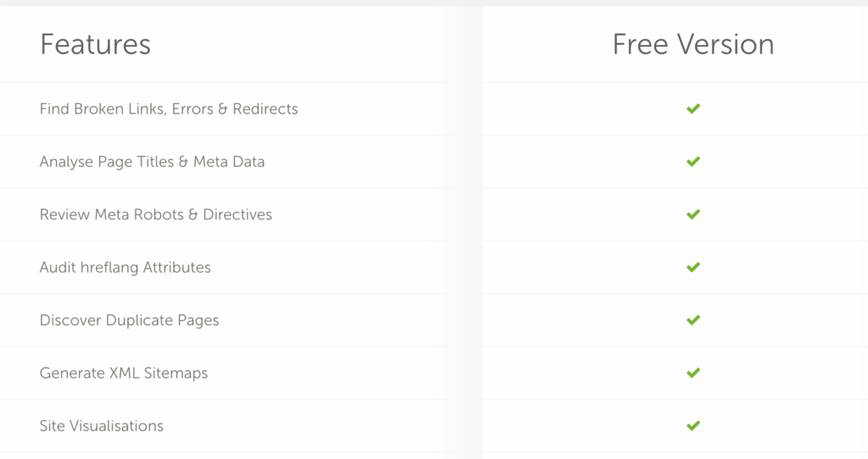Screen dimensions: 868x459
Task: Click Generate XML Sitemaps feature label
Action: 124,373
